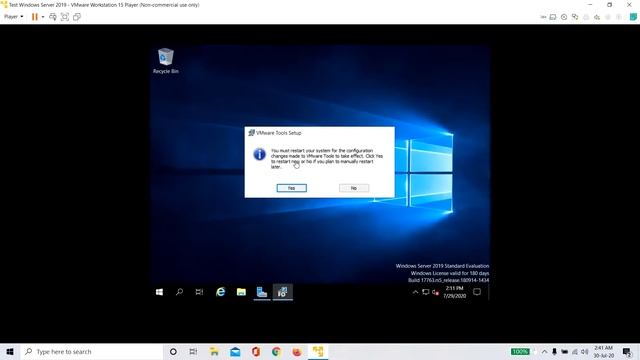The height and width of the screenshot is (360, 640).
Task: Click Send Ctrl+Alt+Del toolbar icon
Action: coord(53,17)
